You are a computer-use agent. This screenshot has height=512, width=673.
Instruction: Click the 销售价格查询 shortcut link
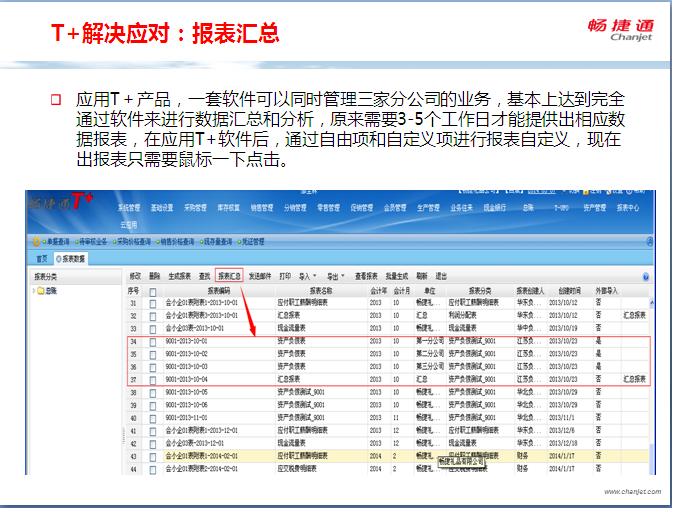coord(177,242)
